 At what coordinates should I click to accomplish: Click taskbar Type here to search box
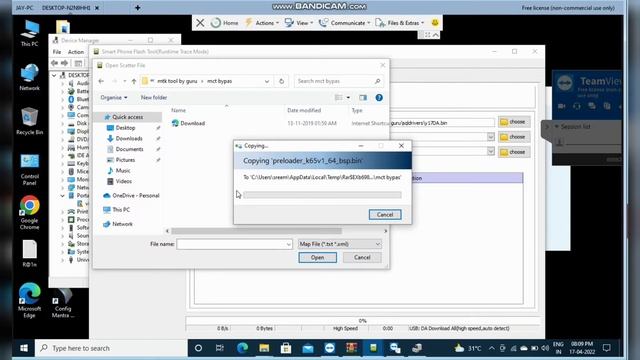point(111,348)
